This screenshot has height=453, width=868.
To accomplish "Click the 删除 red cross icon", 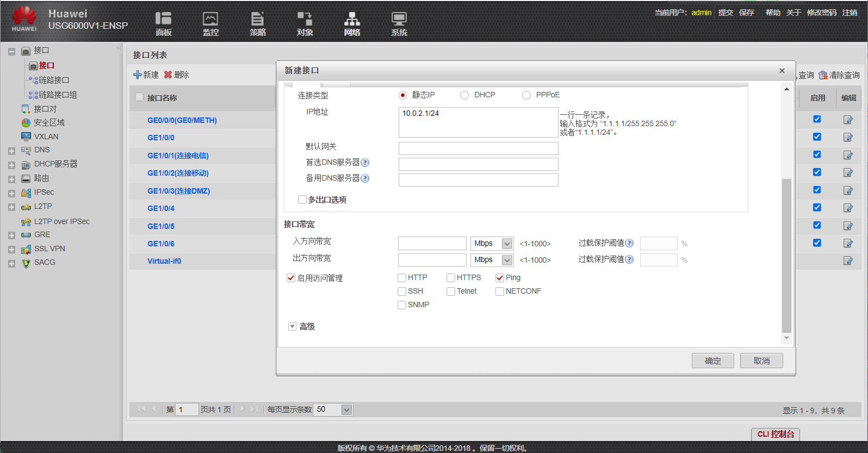I will (168, 75).
